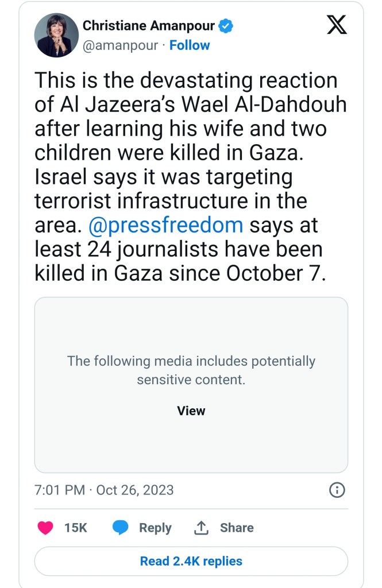Click the 7:01 PM Oct 26 timestamp

point(104,490)
